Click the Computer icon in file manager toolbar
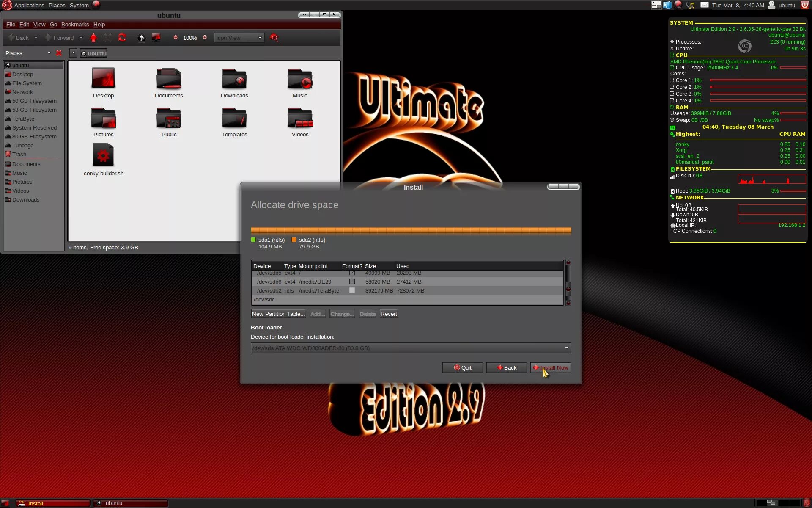 156,38
